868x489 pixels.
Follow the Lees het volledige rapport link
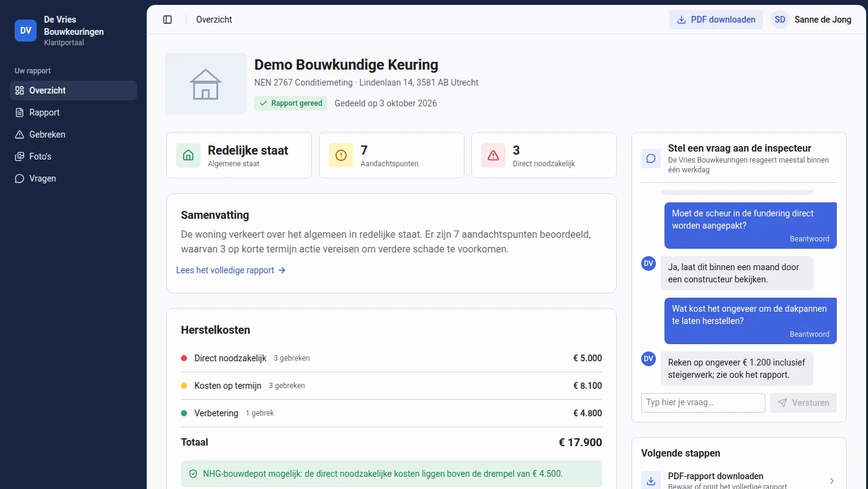tap(231, 270)
